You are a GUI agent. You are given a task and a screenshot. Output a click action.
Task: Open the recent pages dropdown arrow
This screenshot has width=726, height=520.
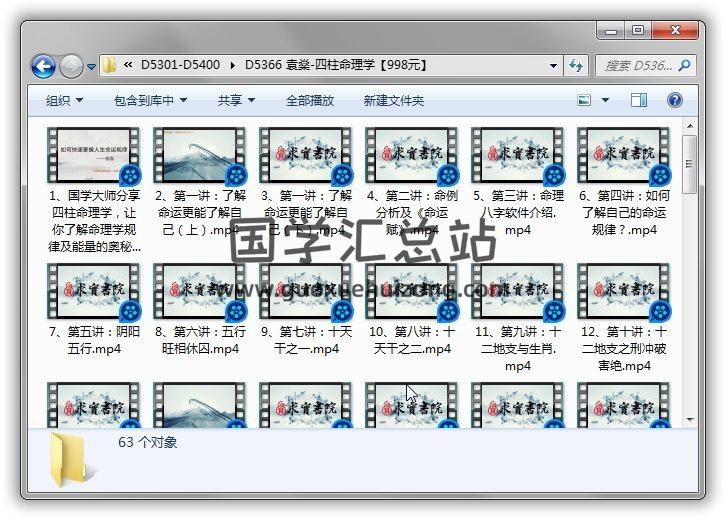(x=91, y=67)
